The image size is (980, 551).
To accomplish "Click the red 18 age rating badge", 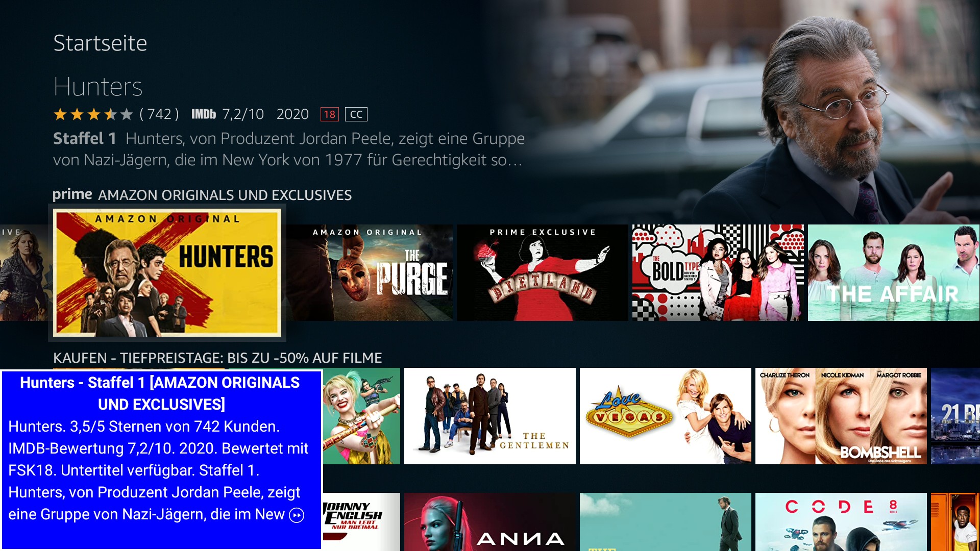I will coord(329,114).
